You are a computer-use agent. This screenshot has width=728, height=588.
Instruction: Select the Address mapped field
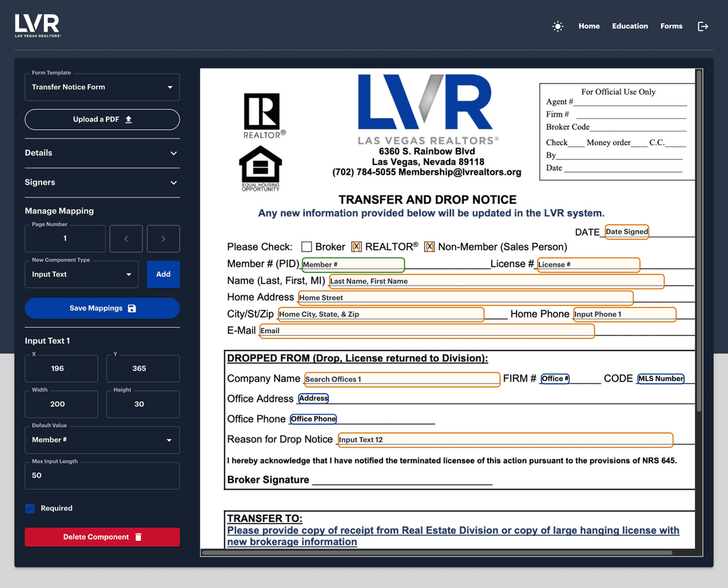pos(313,398)
